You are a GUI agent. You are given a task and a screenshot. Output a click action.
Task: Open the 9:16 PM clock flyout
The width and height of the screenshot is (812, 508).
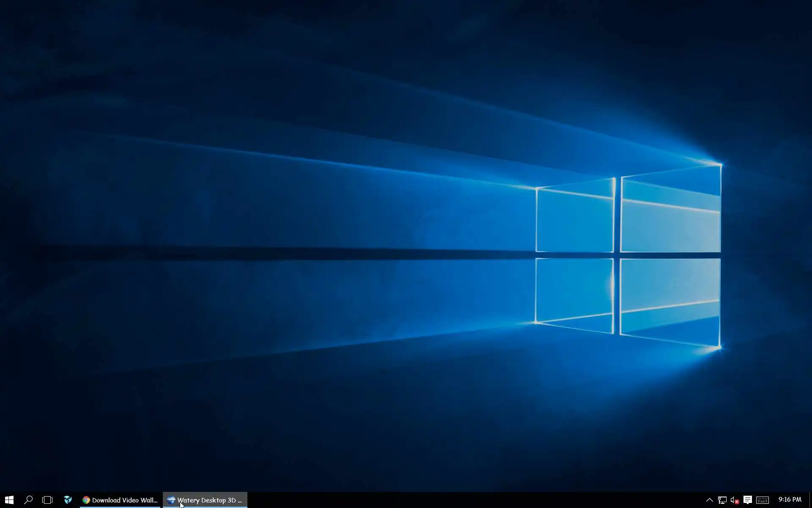point(790,500)
